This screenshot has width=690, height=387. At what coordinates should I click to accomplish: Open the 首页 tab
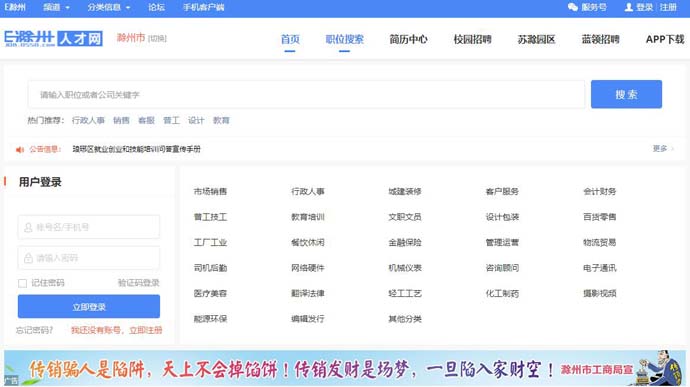pyautogui.click(x=290, y=39)
